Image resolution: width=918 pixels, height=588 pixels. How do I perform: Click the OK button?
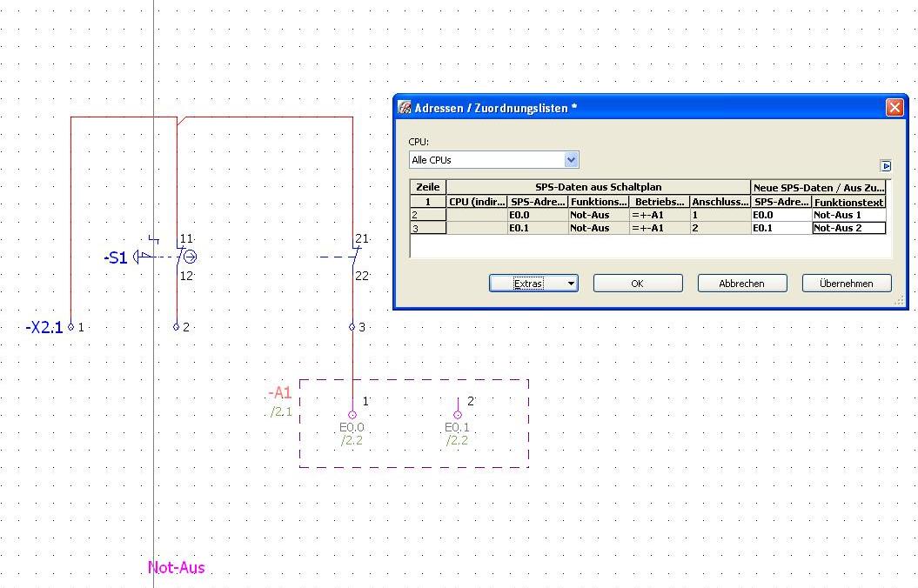(x=638, y=284)
